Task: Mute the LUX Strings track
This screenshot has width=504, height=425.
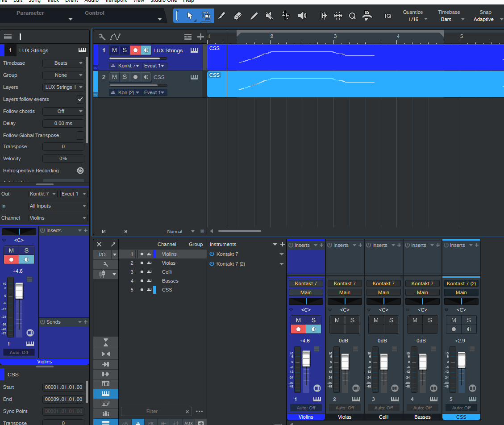Action: (114, 50)
